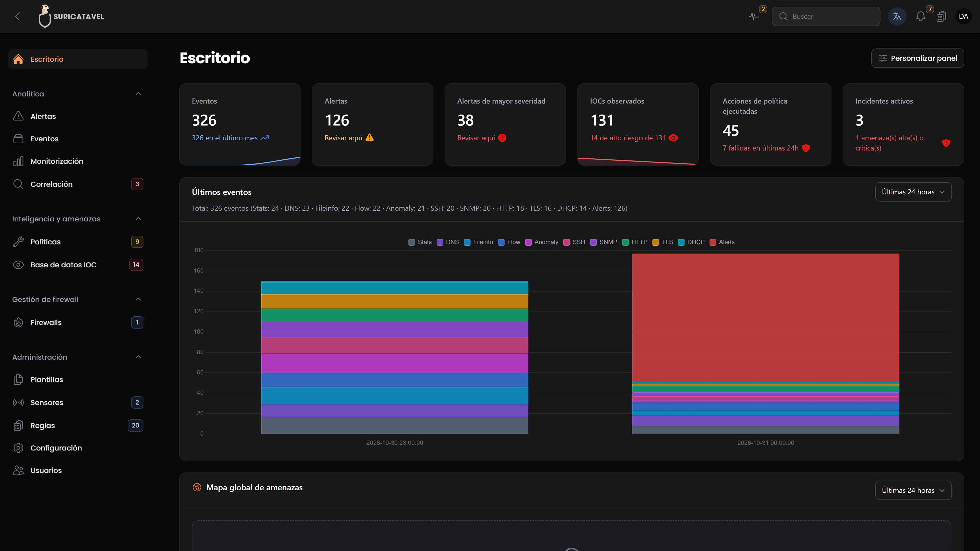Open the Últimos eventos time range dropdown
The width and height of the screenshot is (980, 551).
coord(913,192)
